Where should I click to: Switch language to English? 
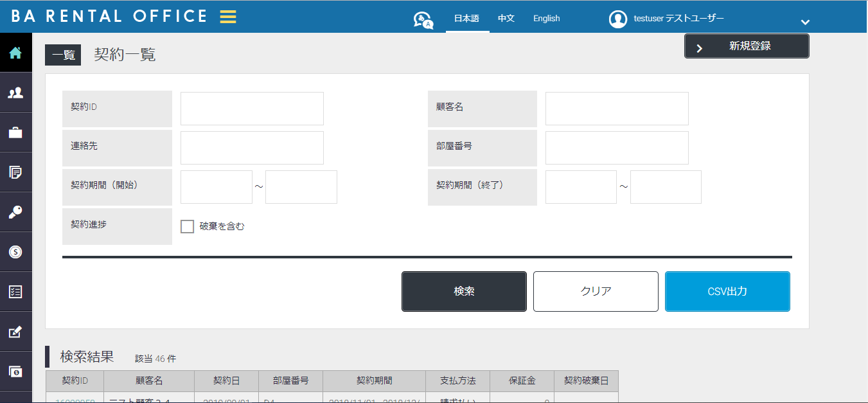pyautogui.click(x=547, y=19)
